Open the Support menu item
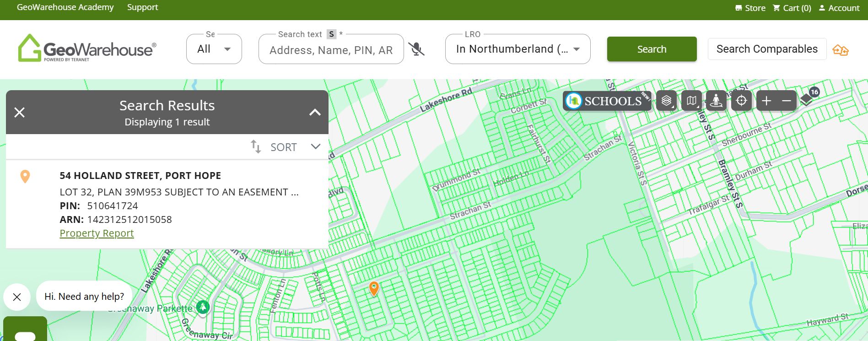Image resolution: width=868 pixels, height=341 pixels. click(x=142, y=7)
